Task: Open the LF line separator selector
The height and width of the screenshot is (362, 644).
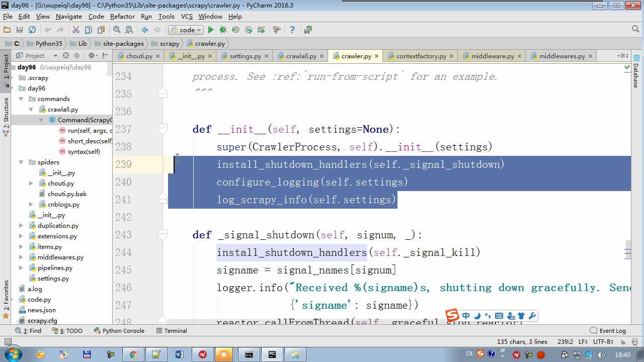Action: (583, 341)
